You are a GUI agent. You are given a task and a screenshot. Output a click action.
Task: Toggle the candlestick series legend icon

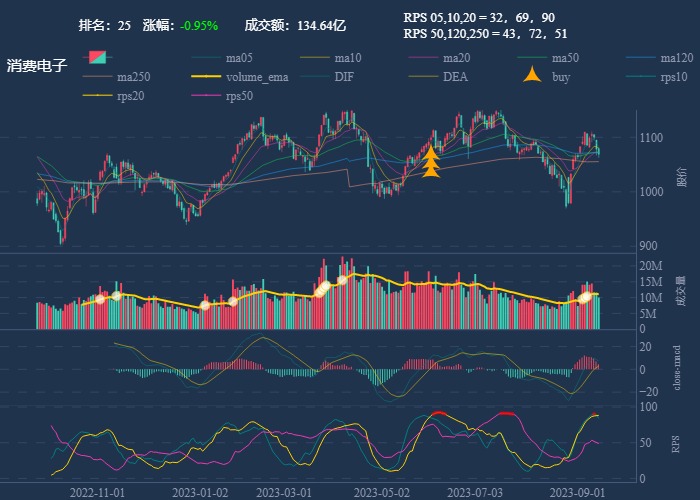[x=97, y=58]
